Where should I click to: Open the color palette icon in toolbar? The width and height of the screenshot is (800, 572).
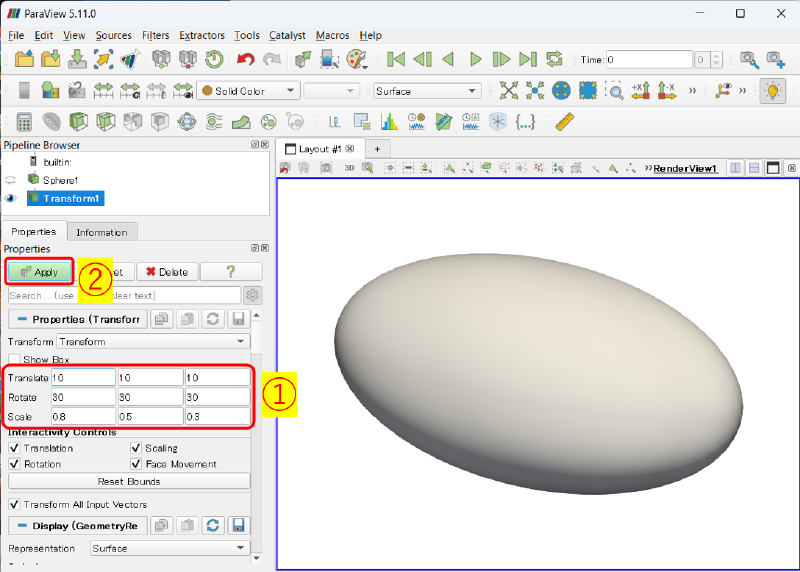[357, 60]
